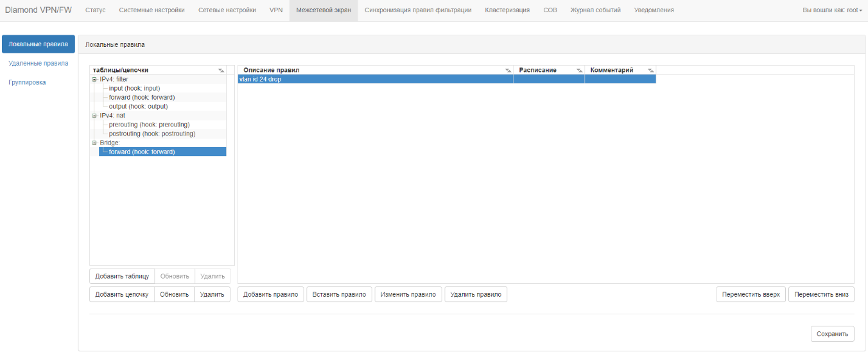
Task: Open the VPN menu tab
Action: [275, 10]
